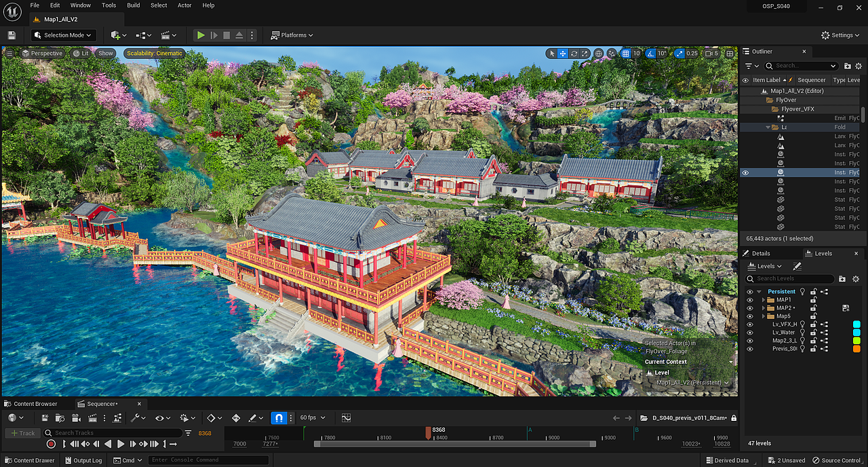This screenshot has height=467, width=868.
Task: Open Levels panel settings gear
Action: (856, 278)
